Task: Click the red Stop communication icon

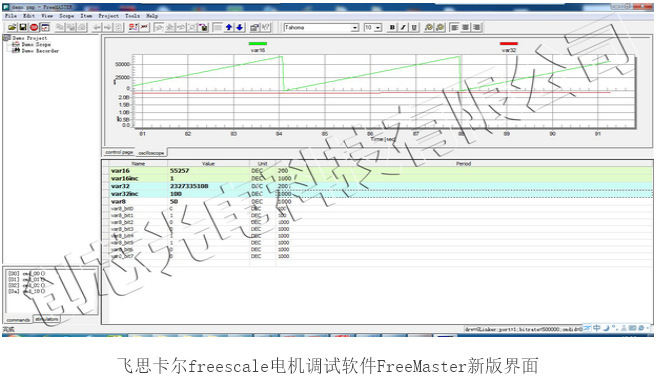Action: click(x=34, y=27)
